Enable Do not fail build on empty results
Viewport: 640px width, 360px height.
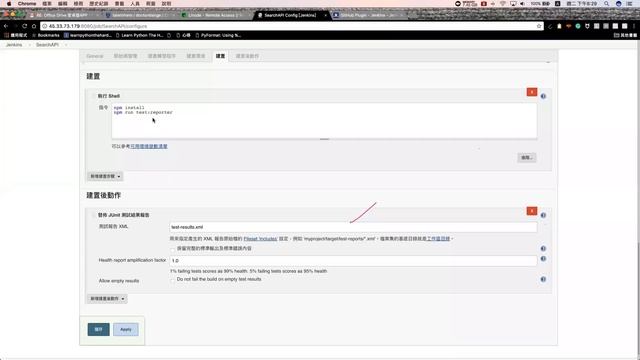173,280
